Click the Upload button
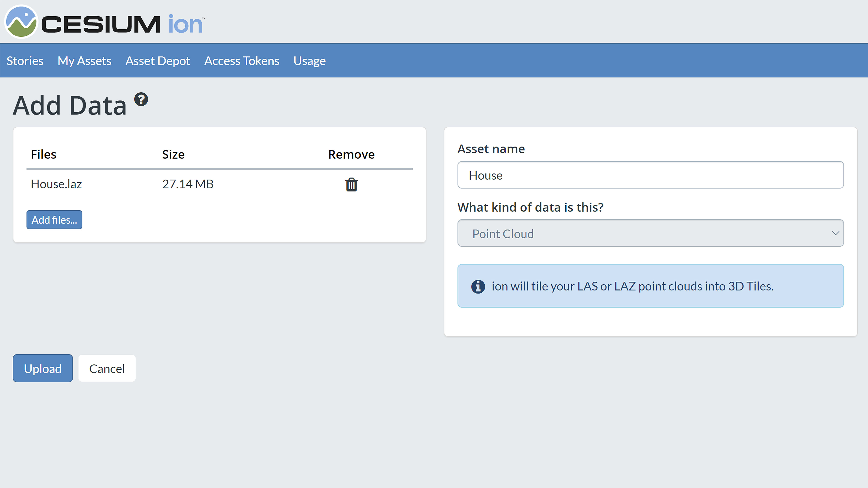 click(x=43, y=368)
